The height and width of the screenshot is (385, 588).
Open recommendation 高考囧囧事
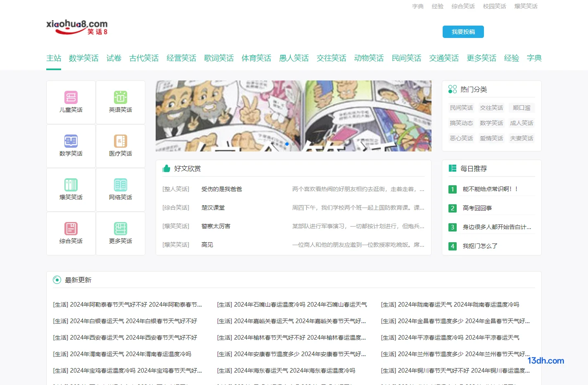click(x=477, y=208)
